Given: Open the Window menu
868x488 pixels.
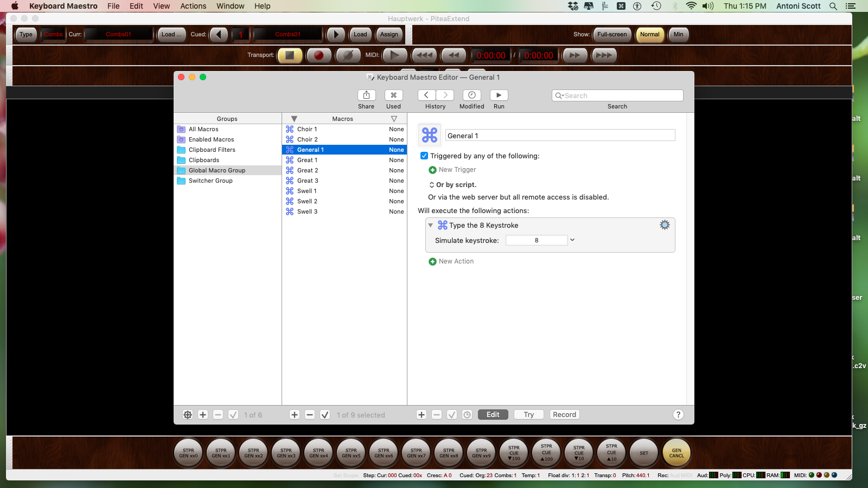Looking at the screenshot, I should (231, 6).
